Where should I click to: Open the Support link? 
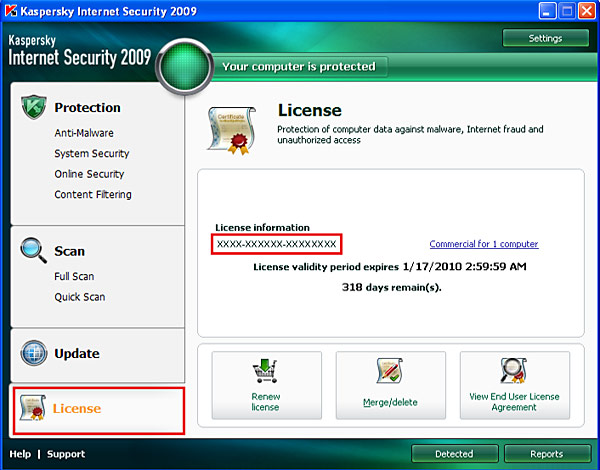tap(66, 454)
